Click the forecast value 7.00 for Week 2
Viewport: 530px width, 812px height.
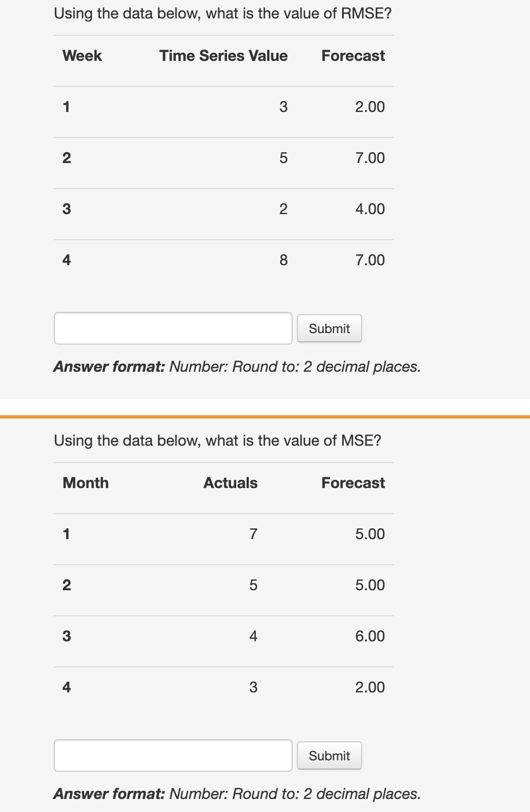[x=371, y=158]
